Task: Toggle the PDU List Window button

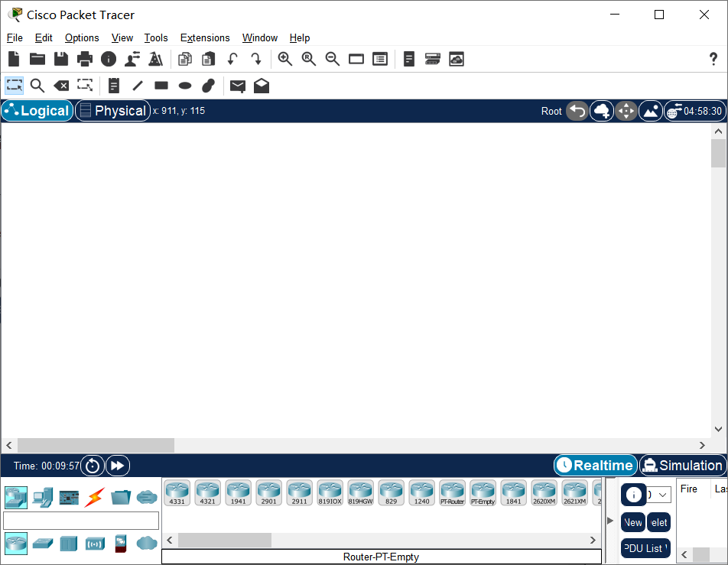Action: (x=646, y=548)
